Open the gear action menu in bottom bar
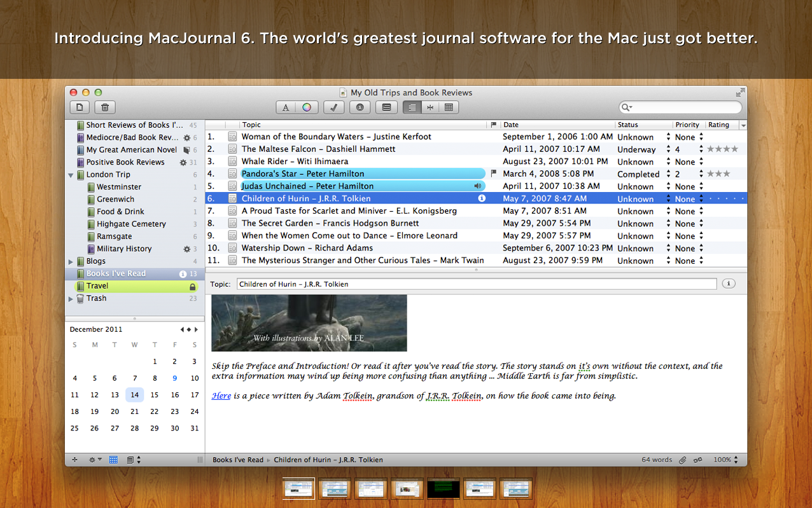Image resolution: width=812 pixels, height=508 pixels. 95,460
